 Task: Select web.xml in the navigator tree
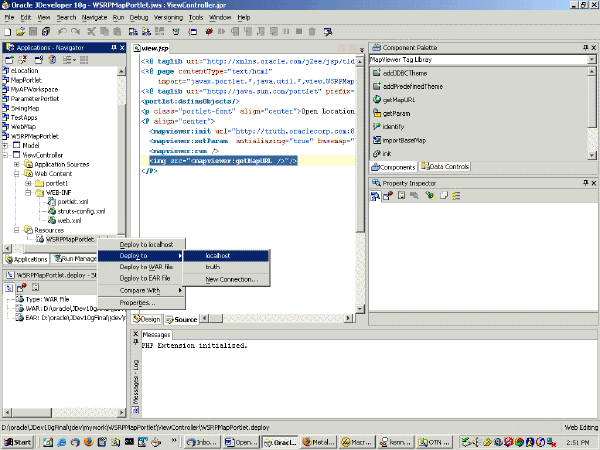tap(65, 220)
